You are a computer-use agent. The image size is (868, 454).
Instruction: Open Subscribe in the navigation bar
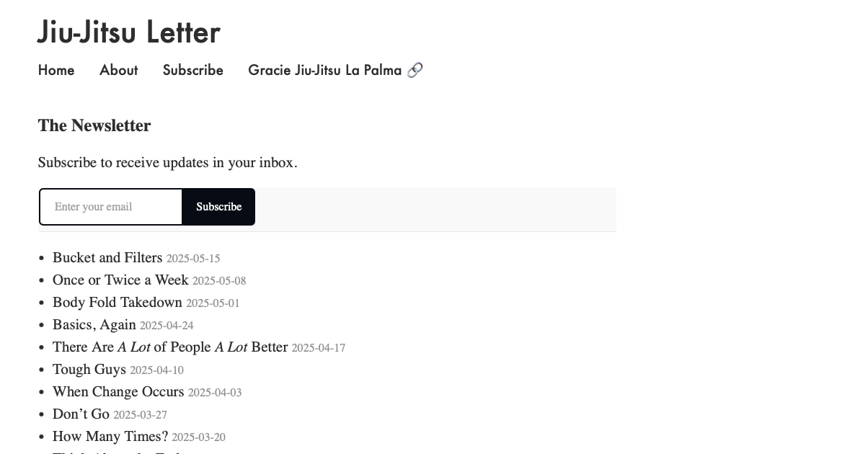pos(193,70)
